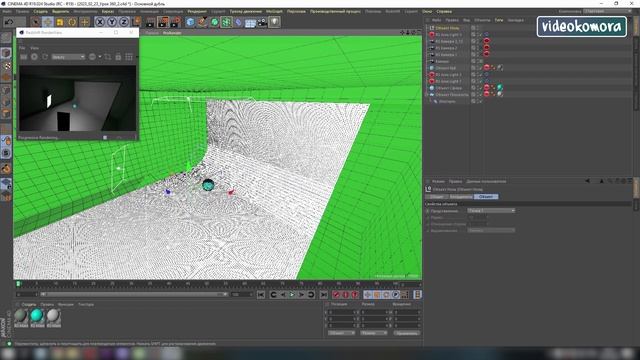Toggle Z axis lock
The image size is (640, 360).
point(124,22)
